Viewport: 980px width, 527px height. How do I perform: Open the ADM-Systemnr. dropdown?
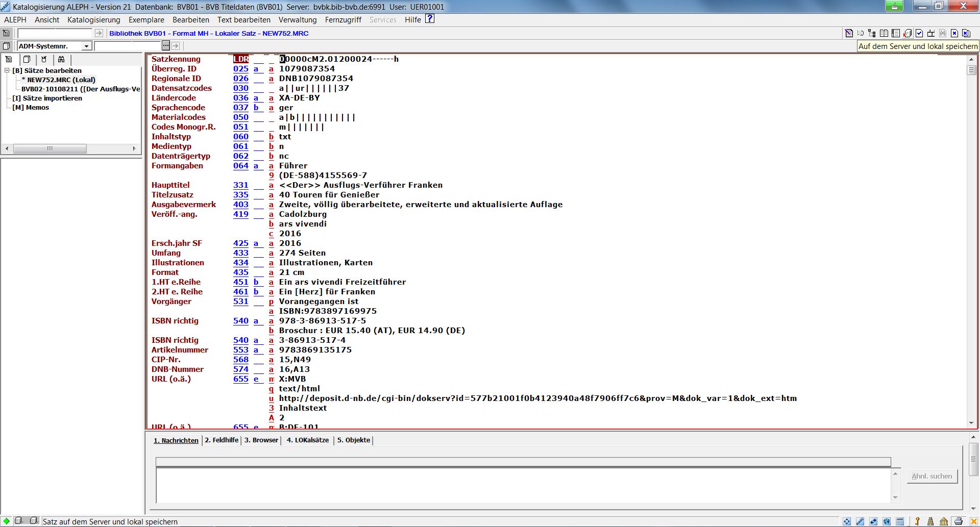click(x=86, y=46)
